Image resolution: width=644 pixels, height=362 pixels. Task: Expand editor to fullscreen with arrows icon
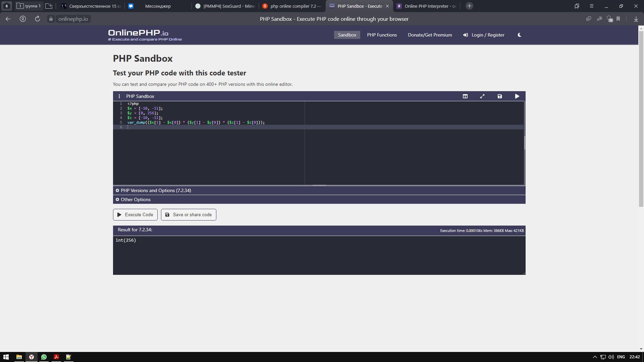click(x=482, y=96)
